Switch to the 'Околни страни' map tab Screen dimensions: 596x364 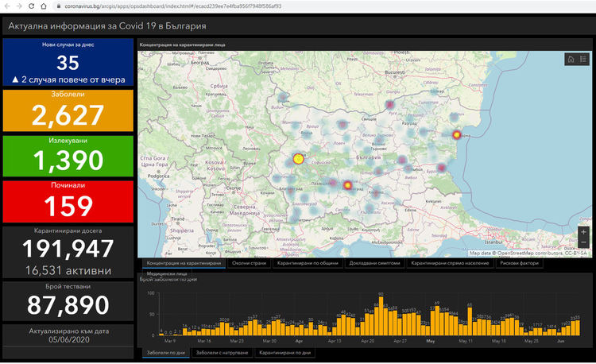coord(249,263)
